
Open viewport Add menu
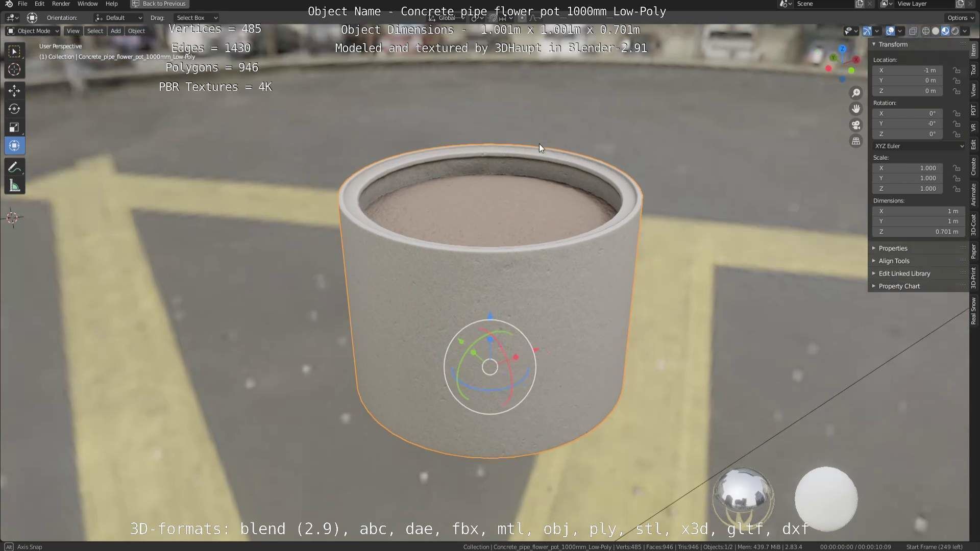point(116,31)
